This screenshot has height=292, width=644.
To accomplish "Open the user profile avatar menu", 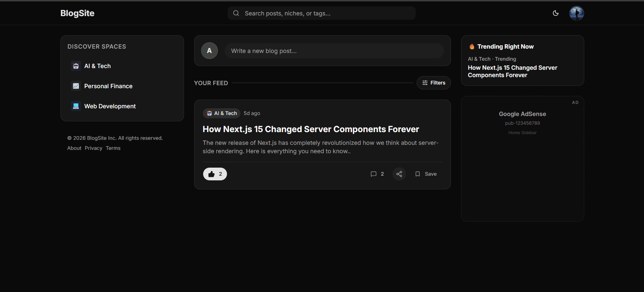I will coord(577,13).
